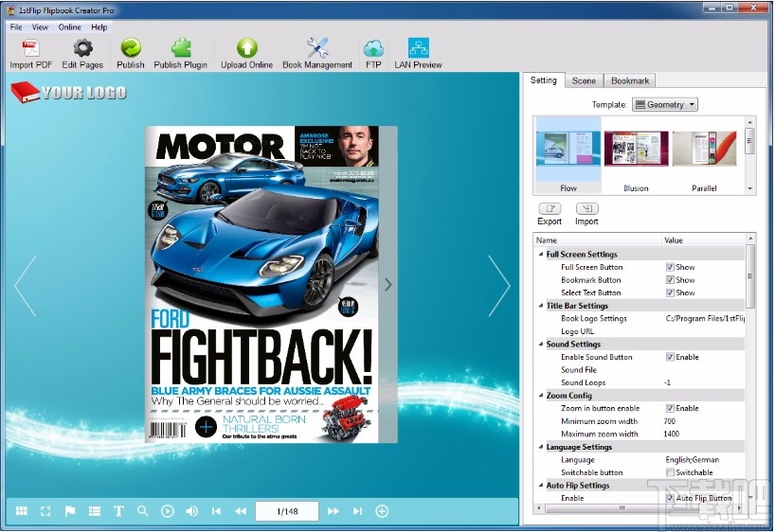Image resolution: width=775 pixels, height=532 pixels.
Task: Toggle Auto Flip Button checkbox
Action: click(x=670, y=498)
